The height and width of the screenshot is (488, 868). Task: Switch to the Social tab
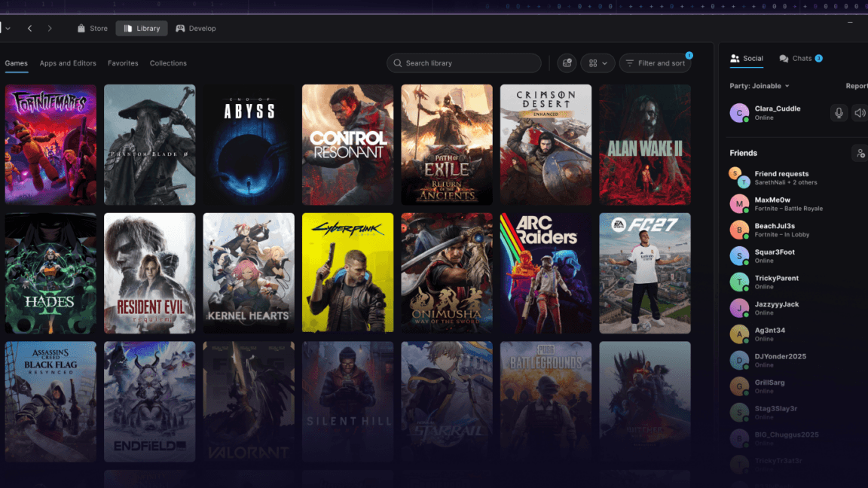(x=746, y=58)
